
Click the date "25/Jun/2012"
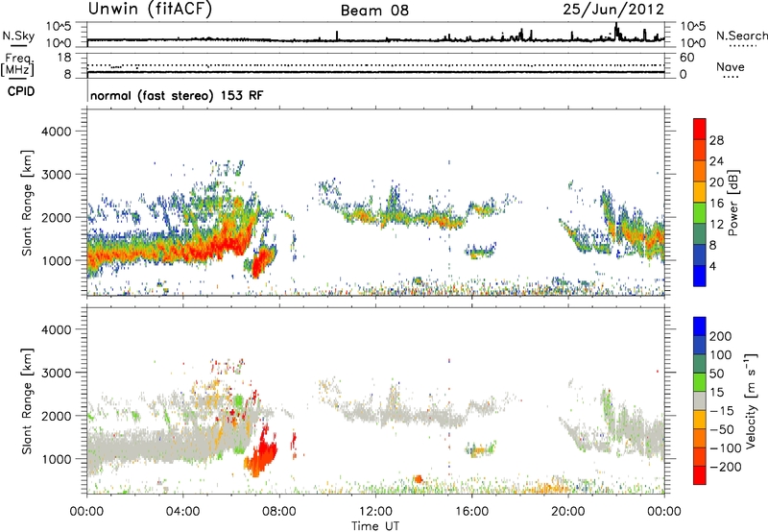pos(613,10)
